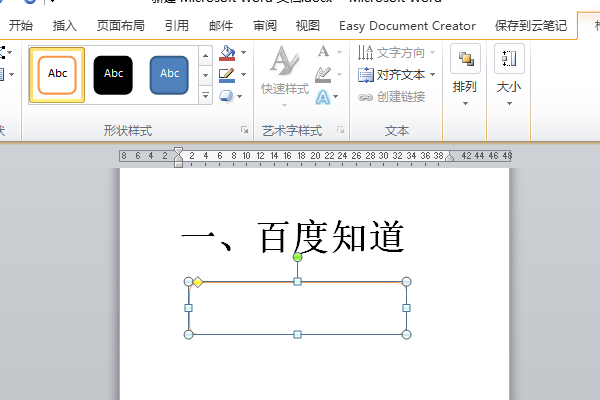Select the 保存到云笔记 tab
Viewport: 600px width, 400px height.
click(x=531, y=26)
